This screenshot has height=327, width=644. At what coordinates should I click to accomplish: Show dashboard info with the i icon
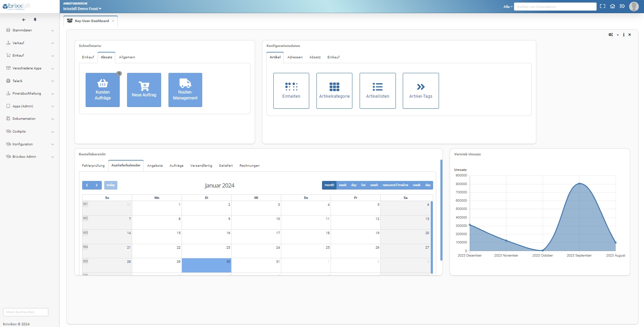(624, 35)
